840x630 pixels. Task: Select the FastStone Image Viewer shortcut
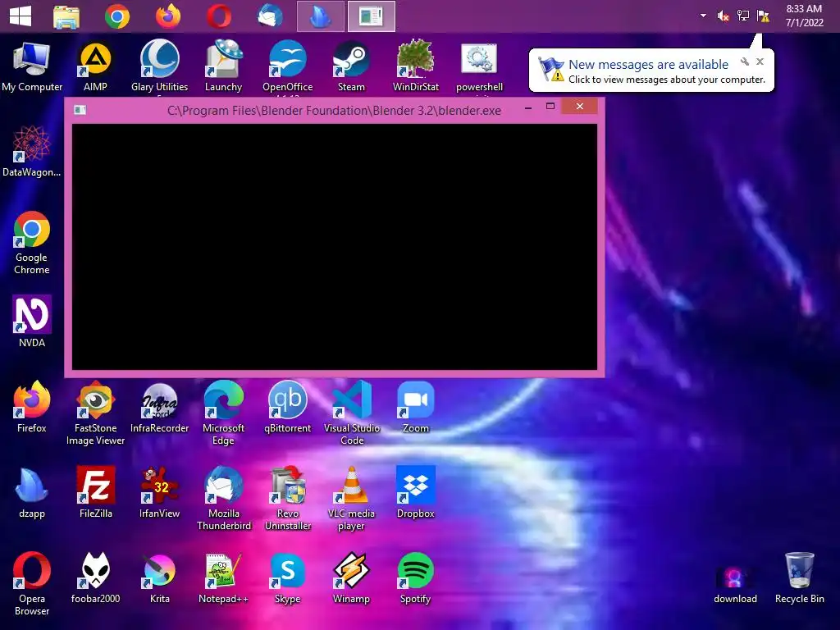tap(95, 413)
